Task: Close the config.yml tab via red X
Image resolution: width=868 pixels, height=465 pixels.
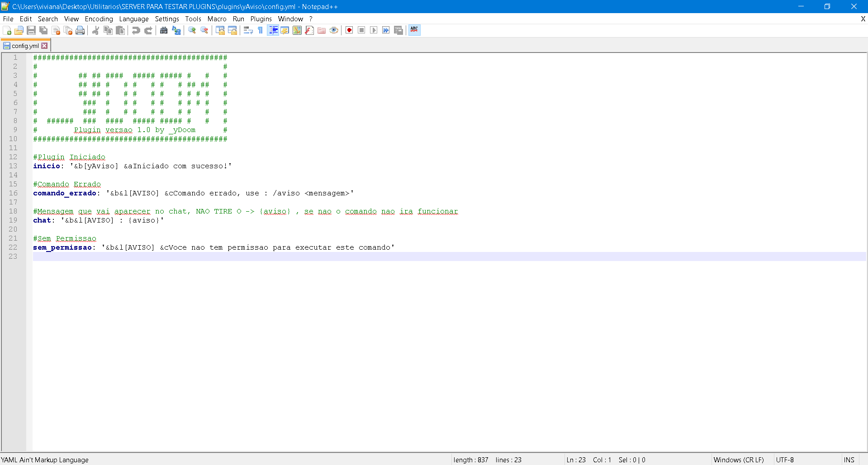Action: (44, 46)
